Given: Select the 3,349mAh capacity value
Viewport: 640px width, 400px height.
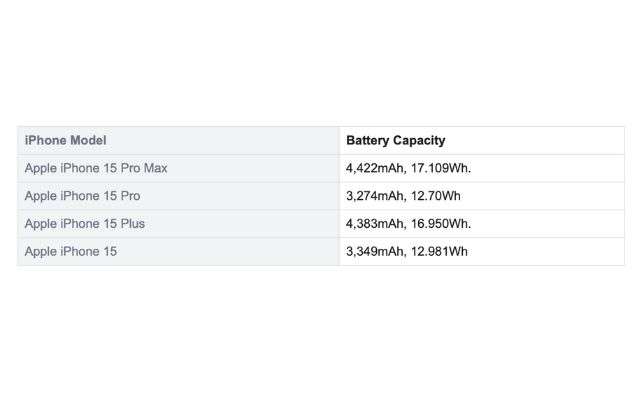Looking at the screenshot, I should click(x=376, y=251).
